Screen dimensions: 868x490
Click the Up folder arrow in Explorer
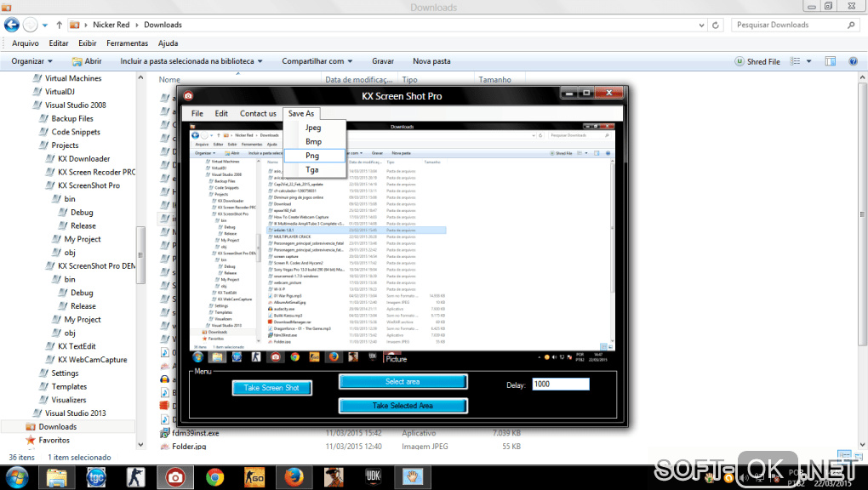60,25
